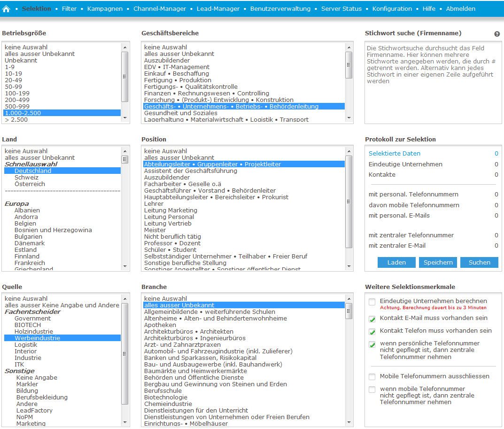The image size is (504, 429).
Task: Select LeadFactory in Quelle list
Action: (x=62, y=410)
